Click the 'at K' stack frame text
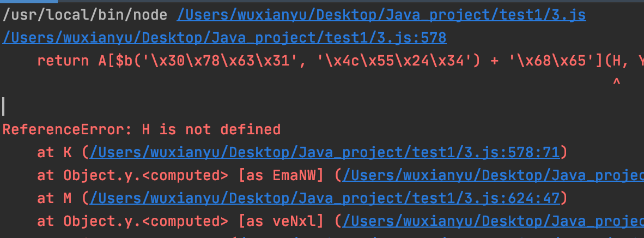 pyautogui.click(x=54, y=153)
